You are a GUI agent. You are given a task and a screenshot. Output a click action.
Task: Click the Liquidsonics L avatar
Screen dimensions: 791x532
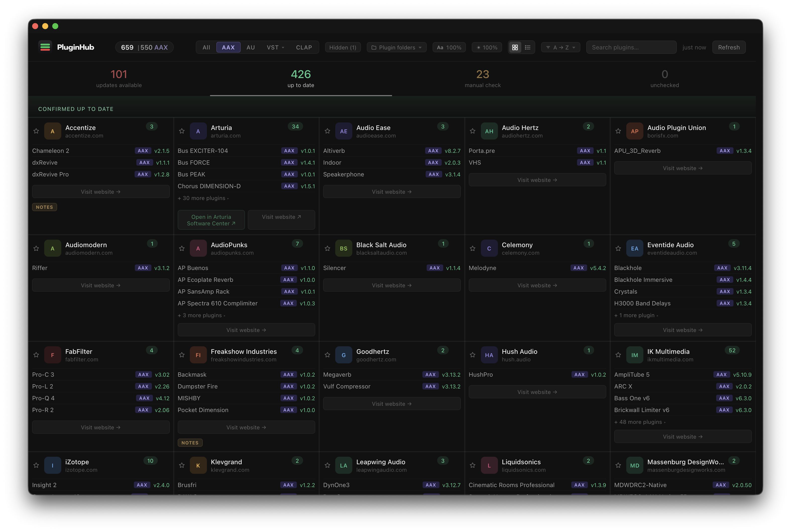pyautogui.click(x=489, y=465)
